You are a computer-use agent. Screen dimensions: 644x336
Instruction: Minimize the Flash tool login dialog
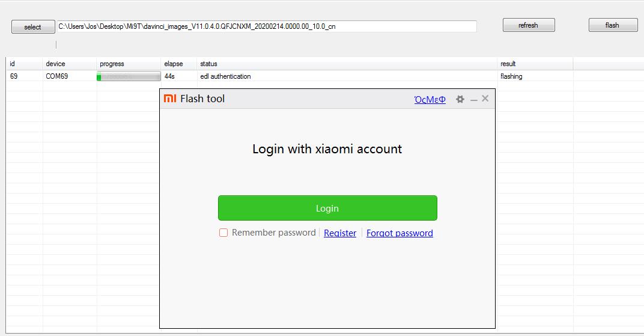pyautogui.click(x=474, y=99)
